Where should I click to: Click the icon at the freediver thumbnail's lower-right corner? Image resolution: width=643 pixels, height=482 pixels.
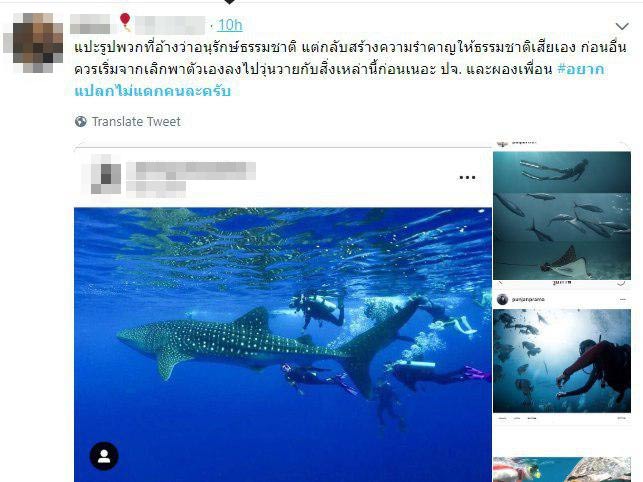621,282
